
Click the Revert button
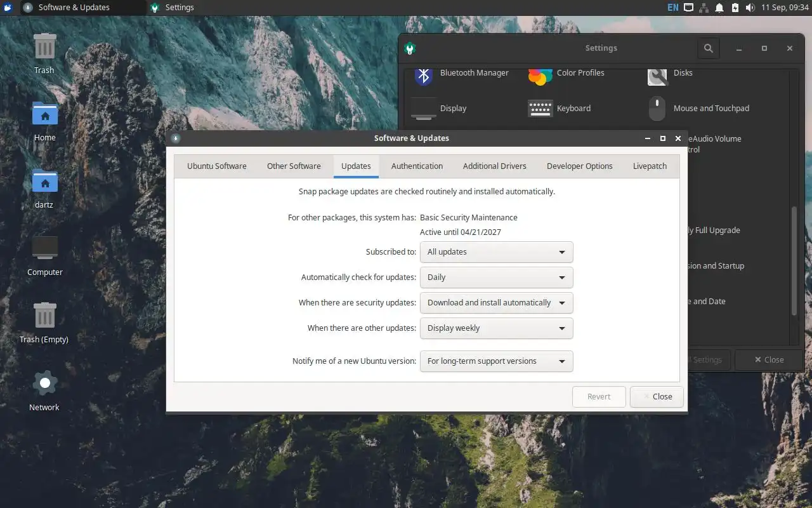pyautogui.click(x=599, y=397)
